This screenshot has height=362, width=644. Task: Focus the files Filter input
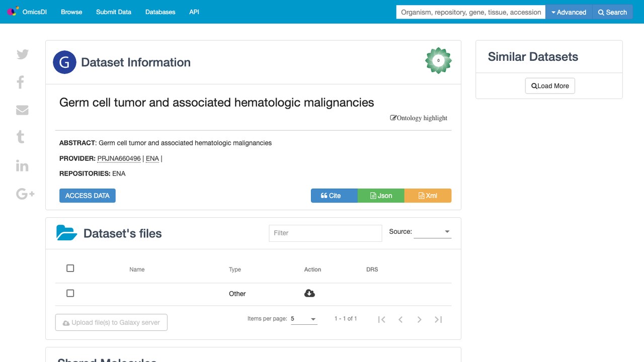pos(326,233)
